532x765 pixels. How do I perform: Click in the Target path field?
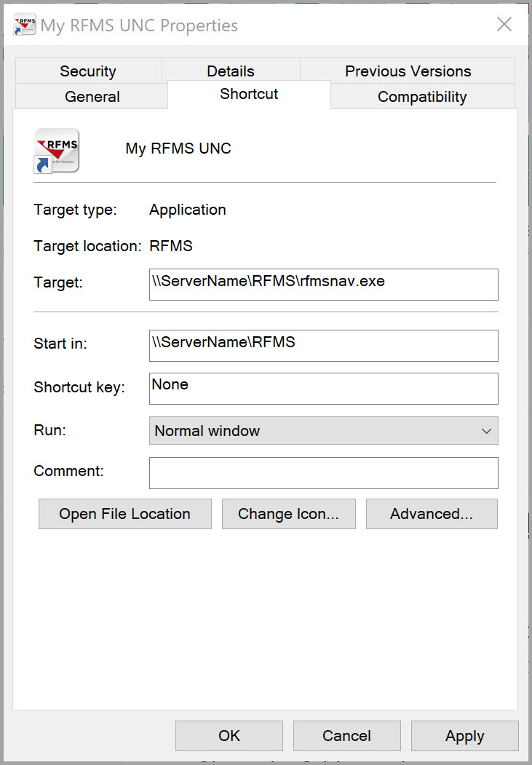click(324, 285)
